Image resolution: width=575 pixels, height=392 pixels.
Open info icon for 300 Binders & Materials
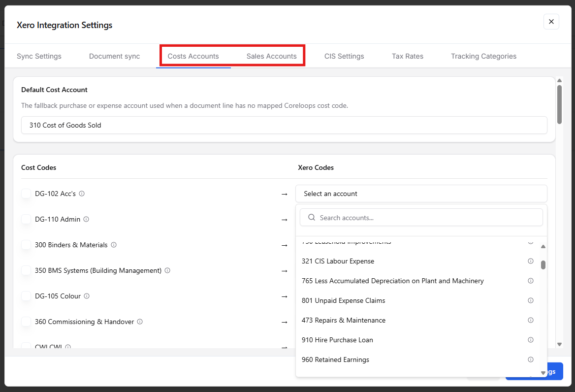click(x=114, y=245)
